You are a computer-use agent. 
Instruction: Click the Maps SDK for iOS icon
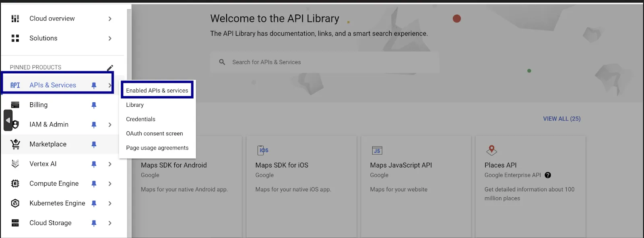point(263,150)
